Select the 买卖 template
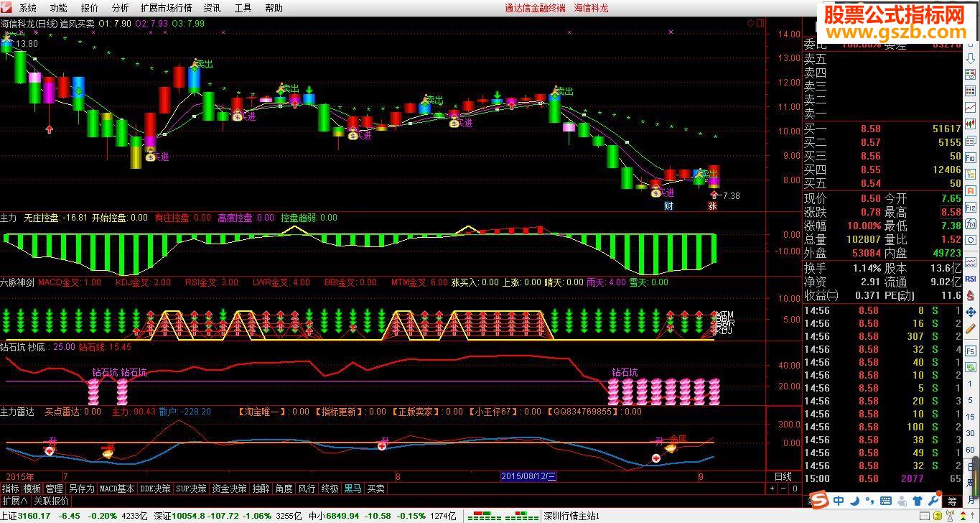Screen dimensions: 980x523 point(375,489)
